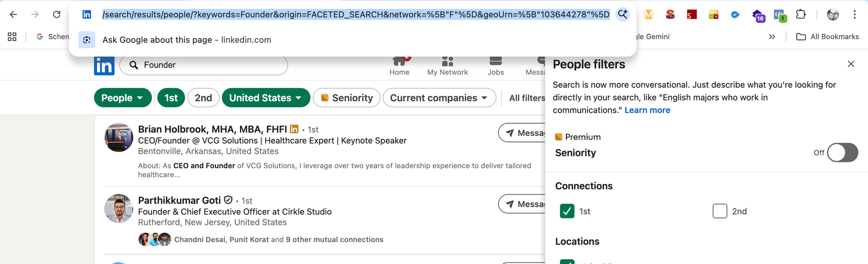Check the 2nd connections checkbox

(x=720, y=211)
